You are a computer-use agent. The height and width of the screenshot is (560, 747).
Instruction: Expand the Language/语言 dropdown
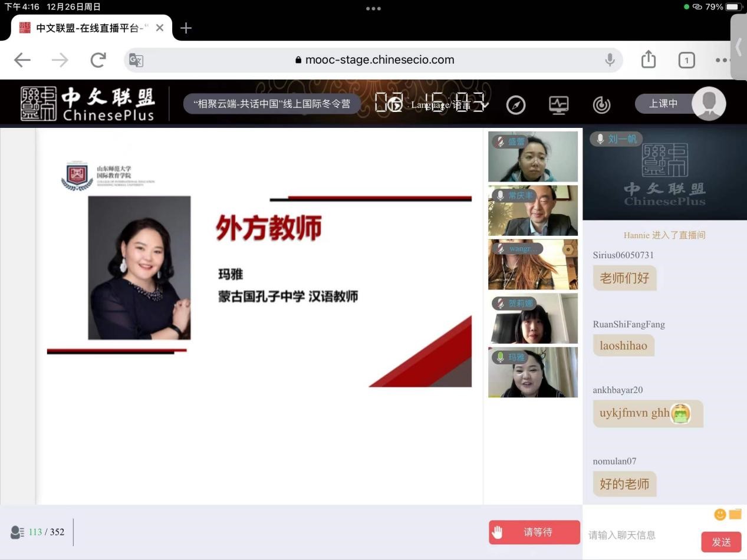pyautogui.click(x=449, y=105)
